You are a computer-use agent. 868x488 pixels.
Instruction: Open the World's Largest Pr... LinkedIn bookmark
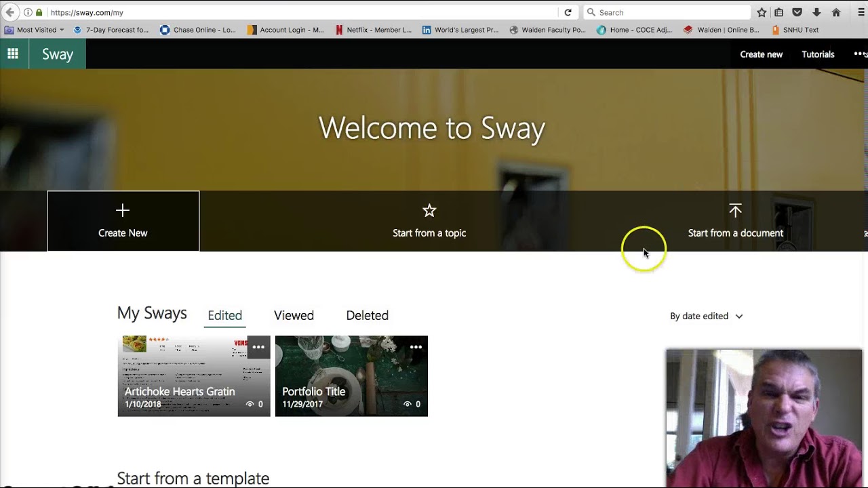[460, 30]
